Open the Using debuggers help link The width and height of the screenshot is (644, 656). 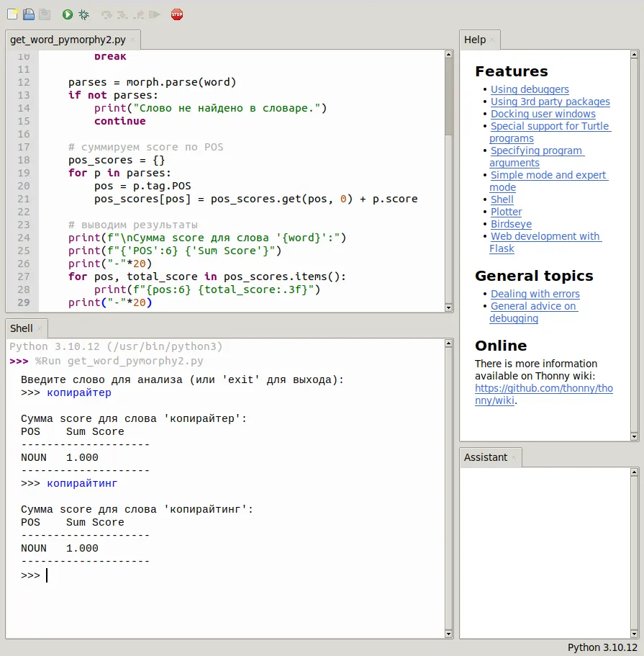530,89
